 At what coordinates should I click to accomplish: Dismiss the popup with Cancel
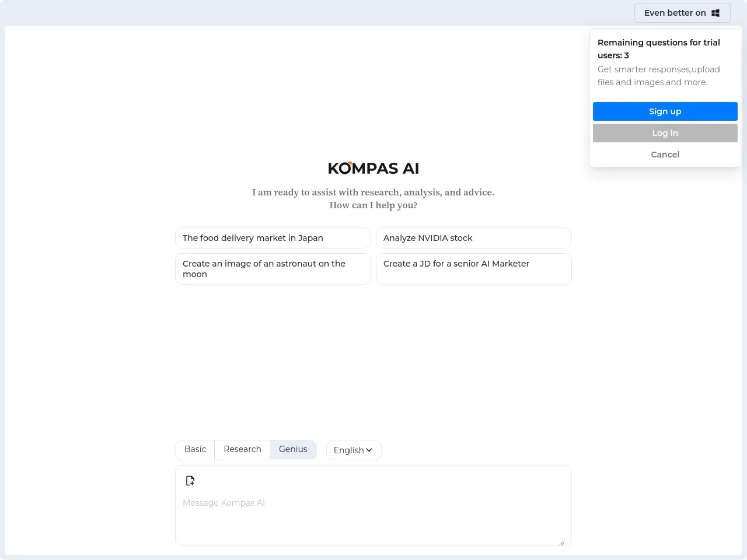tap(665, 155)
